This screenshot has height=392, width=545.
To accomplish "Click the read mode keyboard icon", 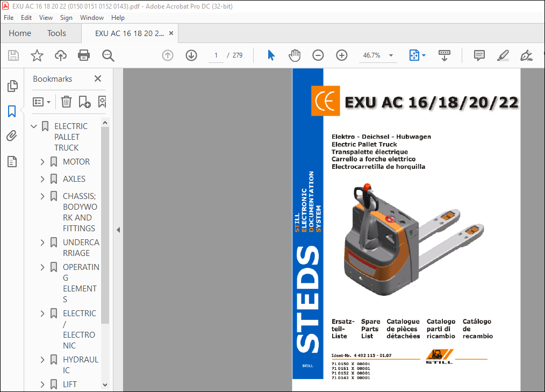I will [444, 55].
